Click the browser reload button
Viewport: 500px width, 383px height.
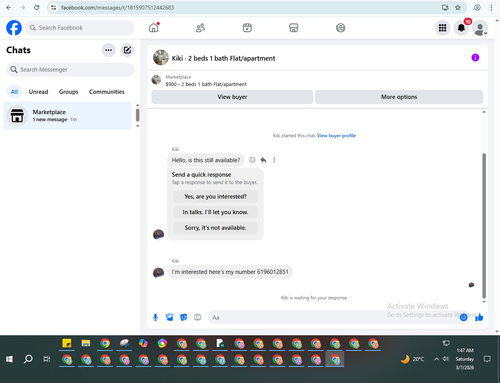37,7
